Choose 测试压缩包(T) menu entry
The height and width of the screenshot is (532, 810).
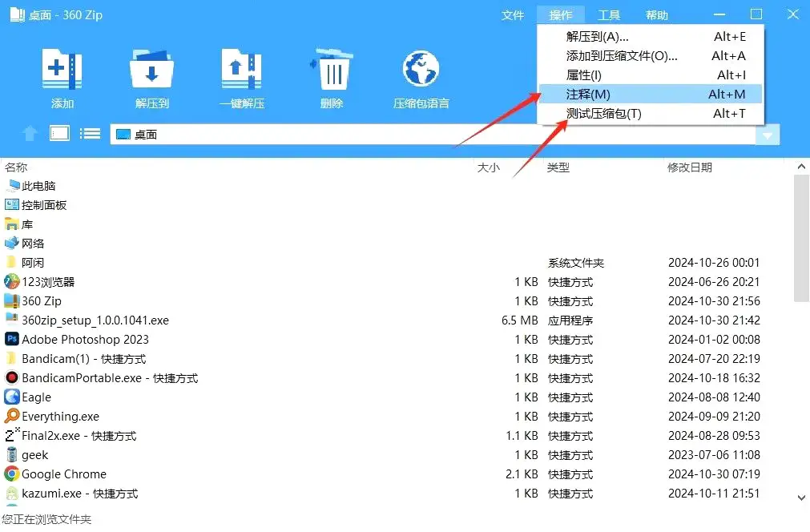pyautogui.click(x=651, y=113)
